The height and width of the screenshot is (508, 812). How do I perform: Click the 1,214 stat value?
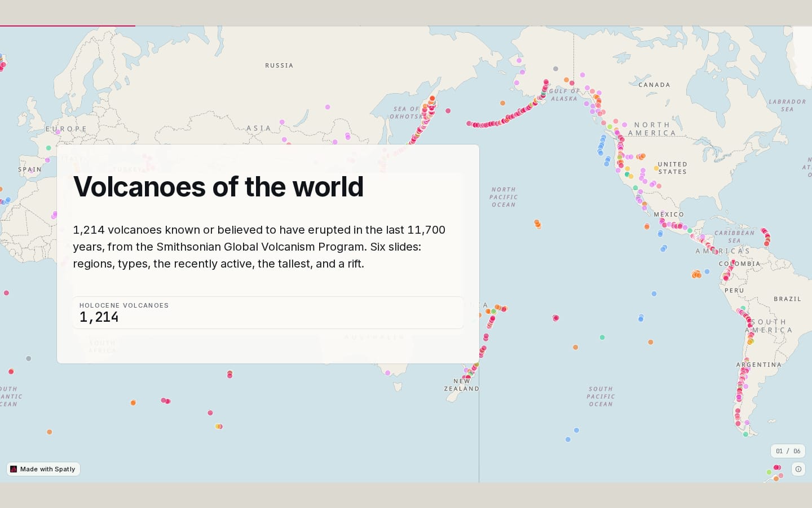(x=99, y=317)
